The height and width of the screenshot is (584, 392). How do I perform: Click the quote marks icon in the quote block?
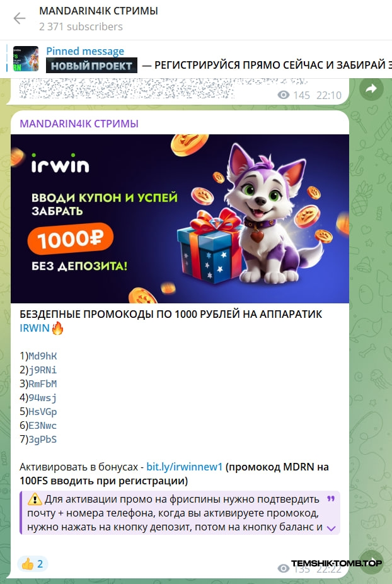tap(331, 499)
